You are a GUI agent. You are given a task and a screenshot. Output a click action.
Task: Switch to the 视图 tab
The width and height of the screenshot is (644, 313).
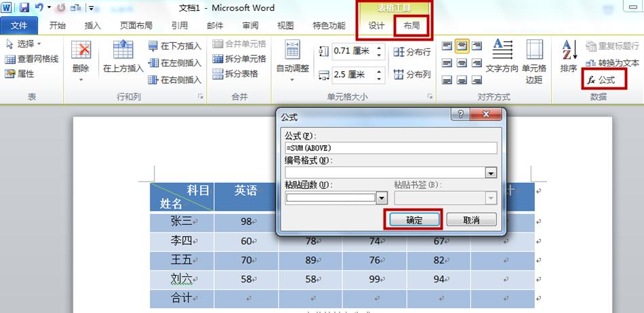[285, 26]
